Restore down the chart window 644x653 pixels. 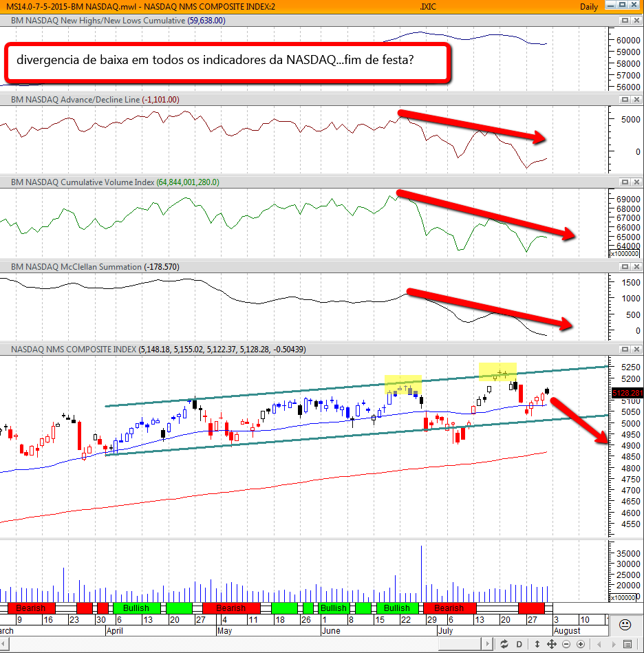(623, 5)
